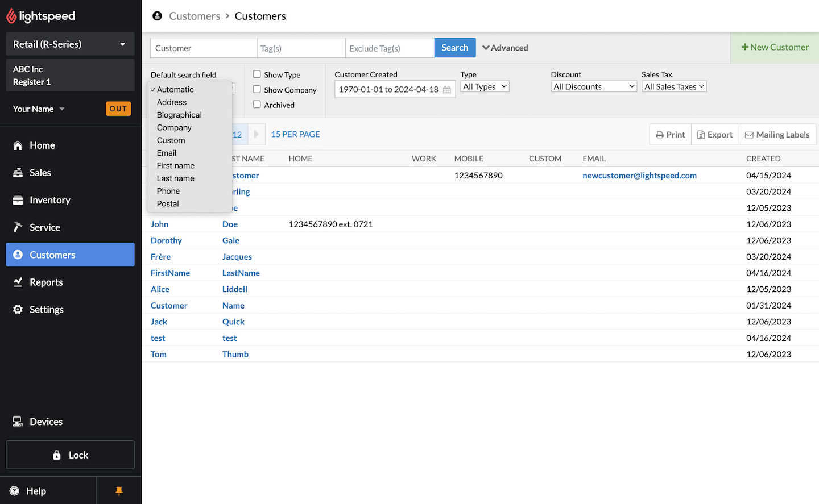819x504 pixels.
Task: Click the Settings gear icon
Action: pos(18,309)
